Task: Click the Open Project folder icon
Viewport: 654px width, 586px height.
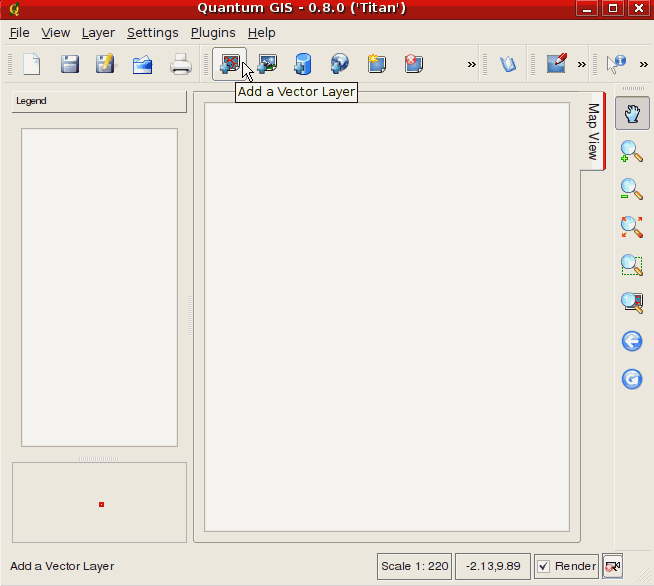Action: [x=143, y=65]
